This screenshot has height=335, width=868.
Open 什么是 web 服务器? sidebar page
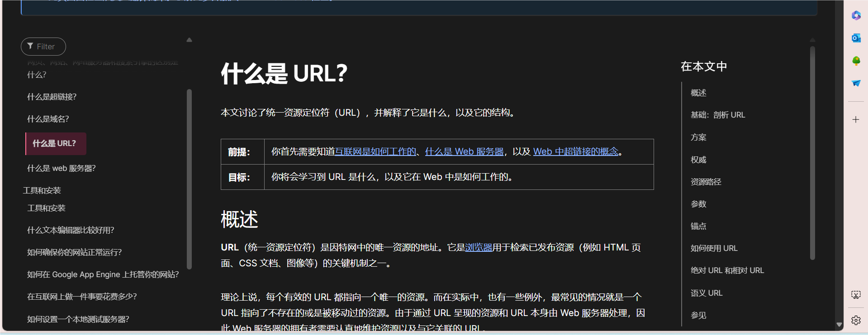tap(62, 168)
